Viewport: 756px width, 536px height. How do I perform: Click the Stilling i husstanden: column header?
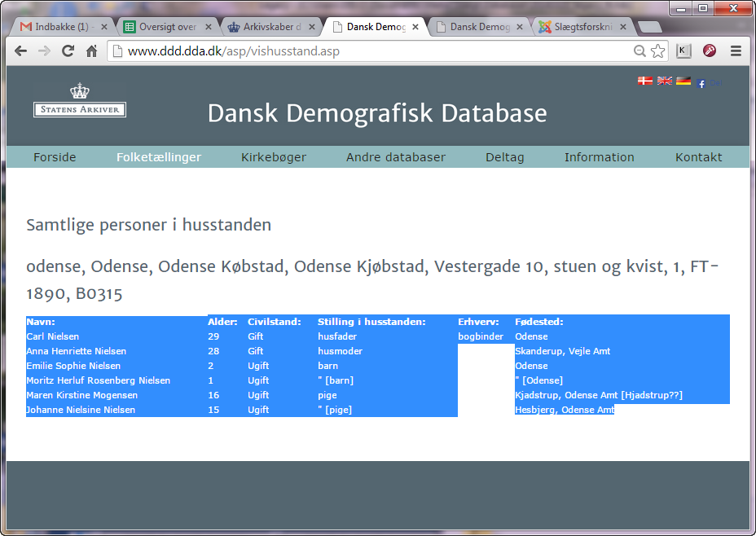pyautogui.click(x=371, y=322)
